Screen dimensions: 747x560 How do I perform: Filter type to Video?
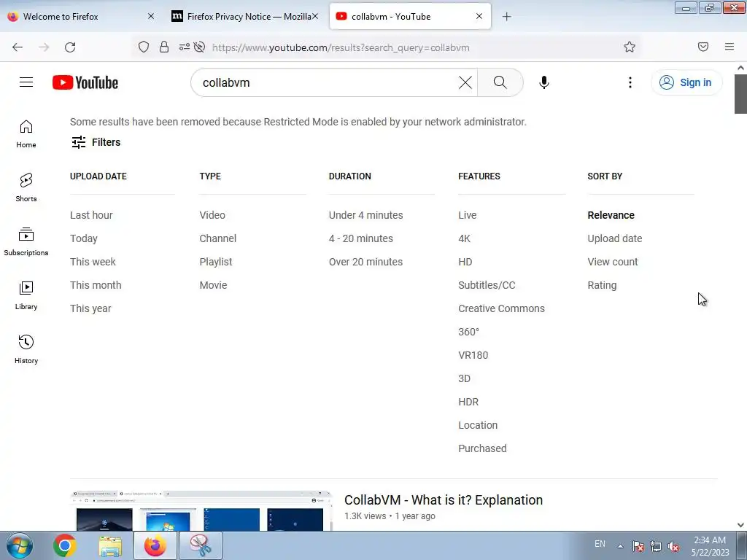(x=212, y=215)
